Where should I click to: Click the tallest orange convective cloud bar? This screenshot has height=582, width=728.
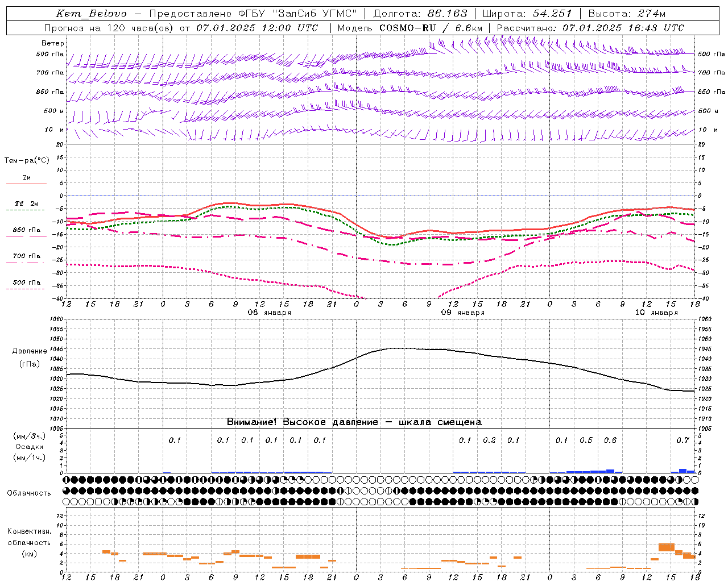click(x=667, y=547)
